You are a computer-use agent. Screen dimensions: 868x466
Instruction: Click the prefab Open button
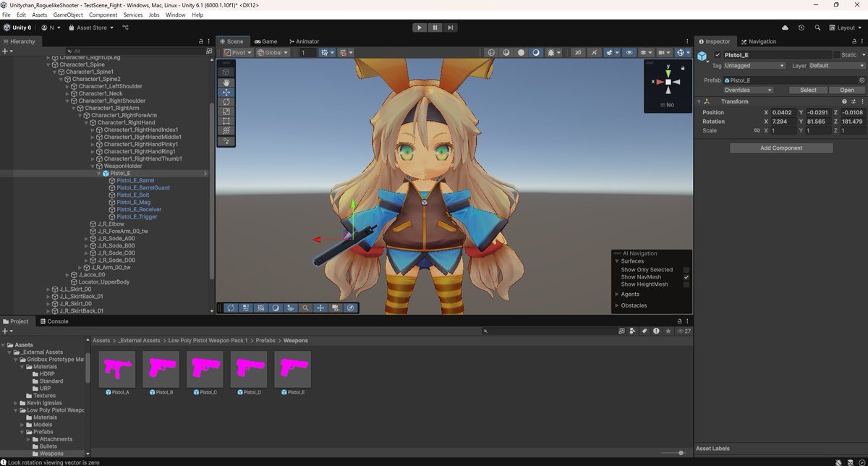847,90
